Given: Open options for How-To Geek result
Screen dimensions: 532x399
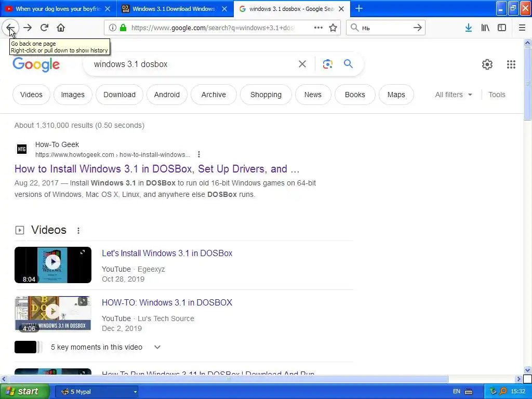Looking at the screenshot, I should click(x=199, y=155).
